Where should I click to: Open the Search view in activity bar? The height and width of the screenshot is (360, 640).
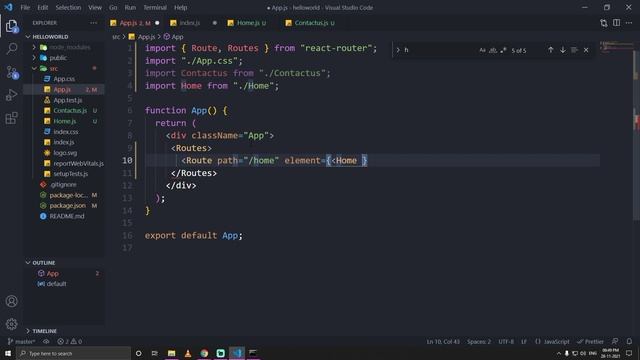[11, 49]
